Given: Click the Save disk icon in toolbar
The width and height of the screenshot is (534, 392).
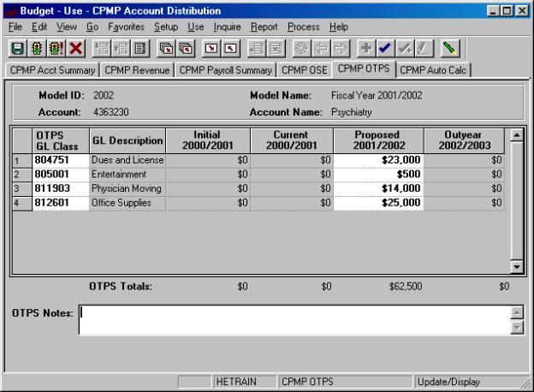Looking at the screenshot, I should pos(16,50).
